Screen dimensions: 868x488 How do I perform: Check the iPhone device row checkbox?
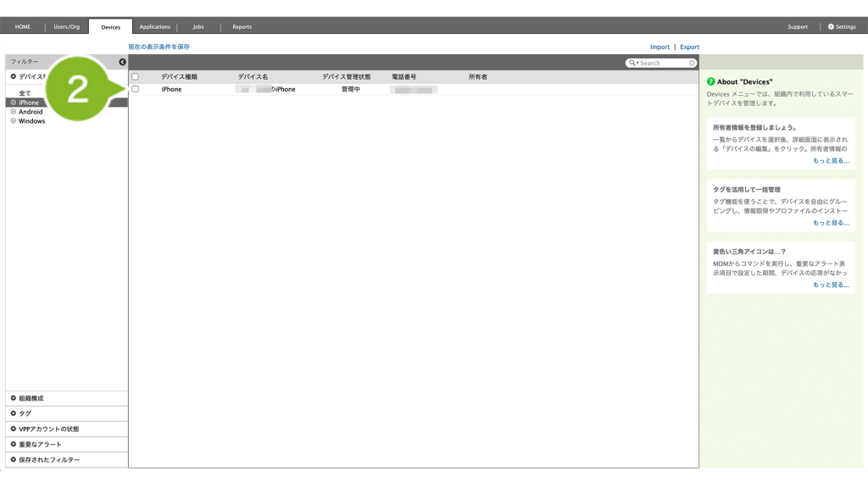pos(135,89)
